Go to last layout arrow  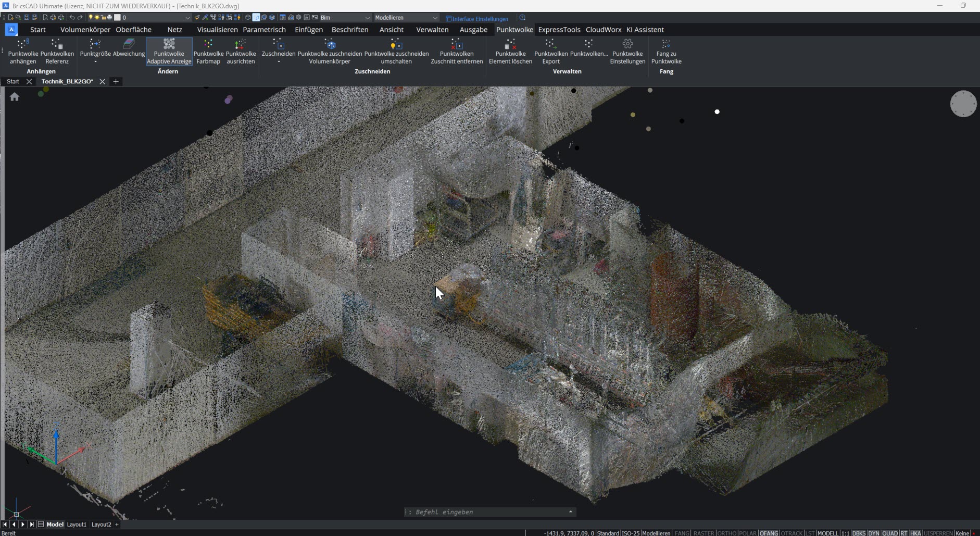32,525
